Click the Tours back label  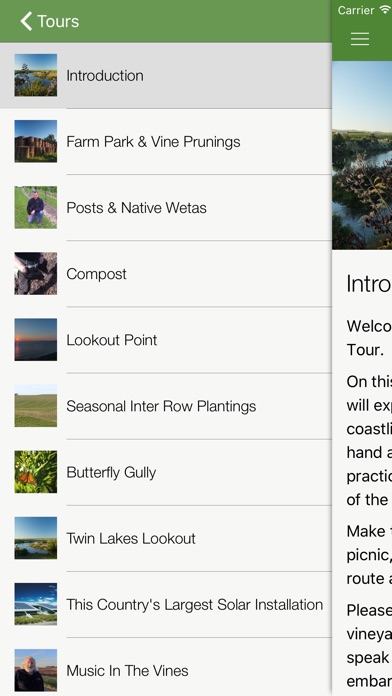click(x=58, y=21)
